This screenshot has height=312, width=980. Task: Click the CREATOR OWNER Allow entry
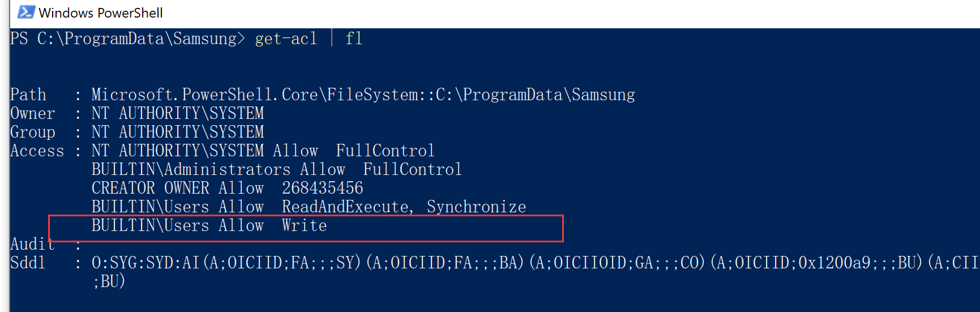[178, 188]
